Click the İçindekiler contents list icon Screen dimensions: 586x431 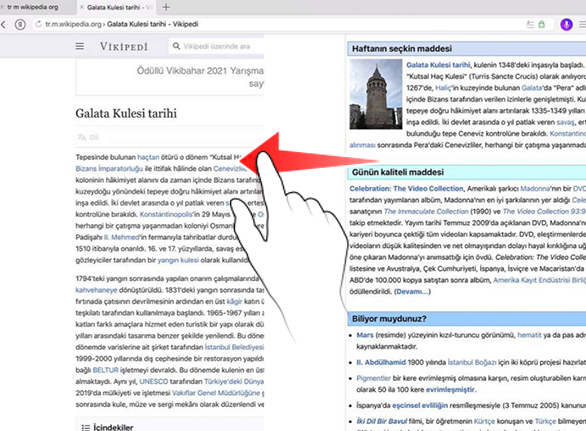(86, 427)
